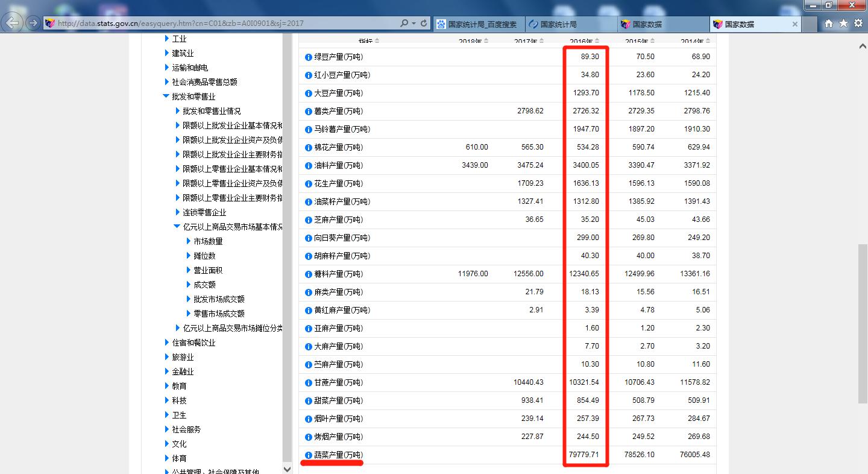Click info icon beside 甘蔗产量
Screen dimensions: 868x474
coord(309,383)
